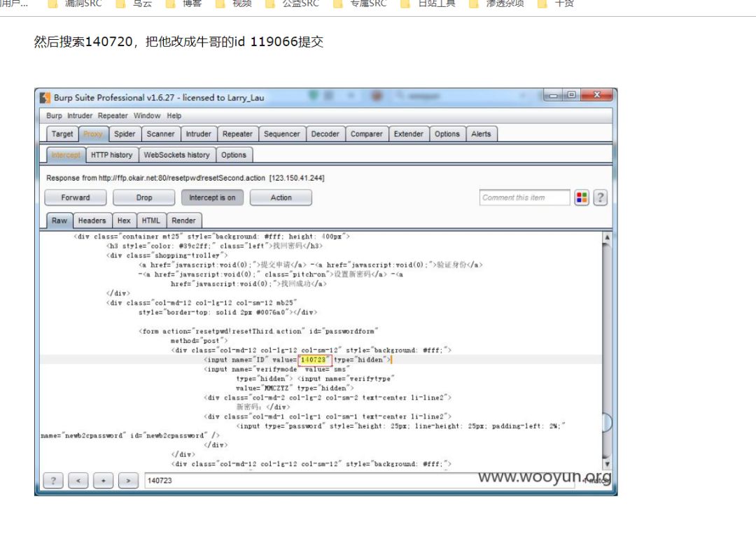The width and height of the screenshot is (756, 534).
Task: Open the 日站工具 bookmark folder
Action: coord(428,4)
